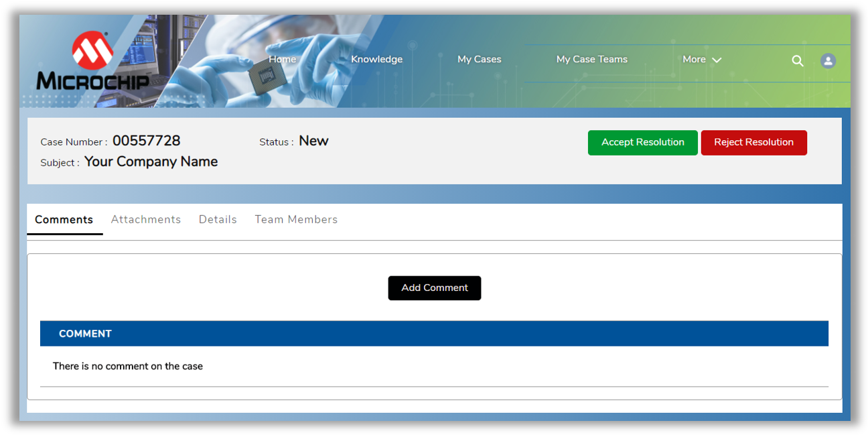
Task: Switch to the Attachments tab
Action: click(145, 220)
